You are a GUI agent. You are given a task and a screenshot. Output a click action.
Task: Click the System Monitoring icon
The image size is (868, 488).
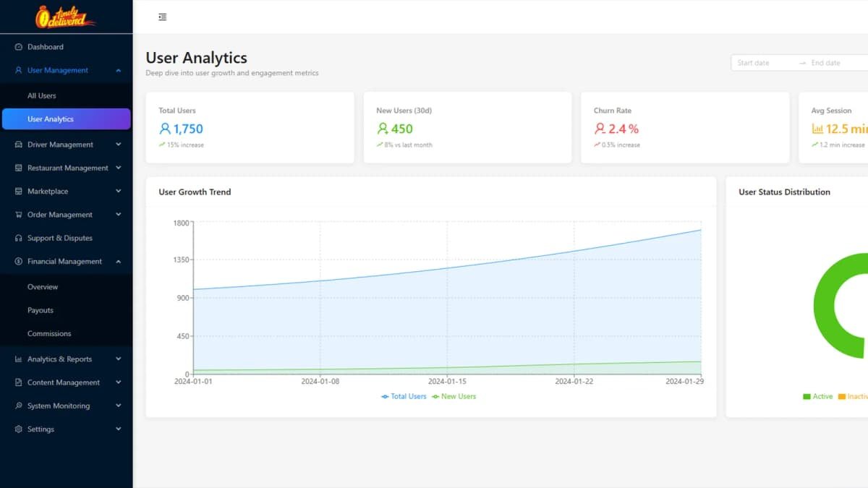(x=19, y=406)
